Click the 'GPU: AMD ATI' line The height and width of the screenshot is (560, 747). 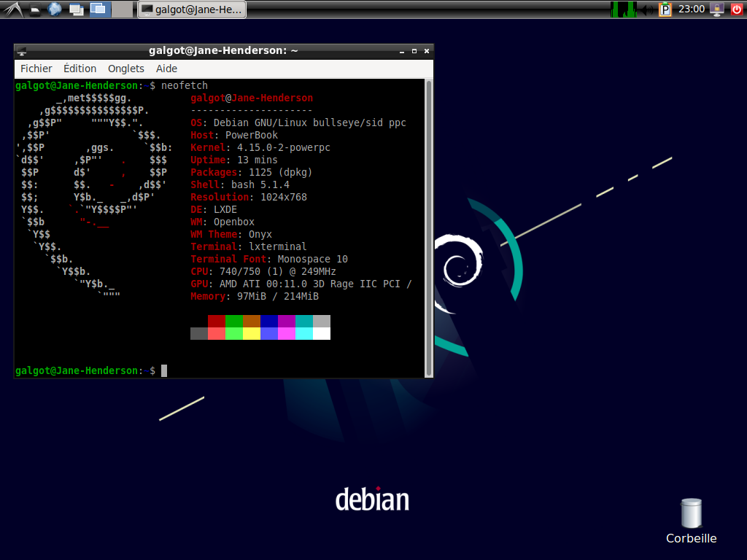pyautogui.click(x=301, y=284)
